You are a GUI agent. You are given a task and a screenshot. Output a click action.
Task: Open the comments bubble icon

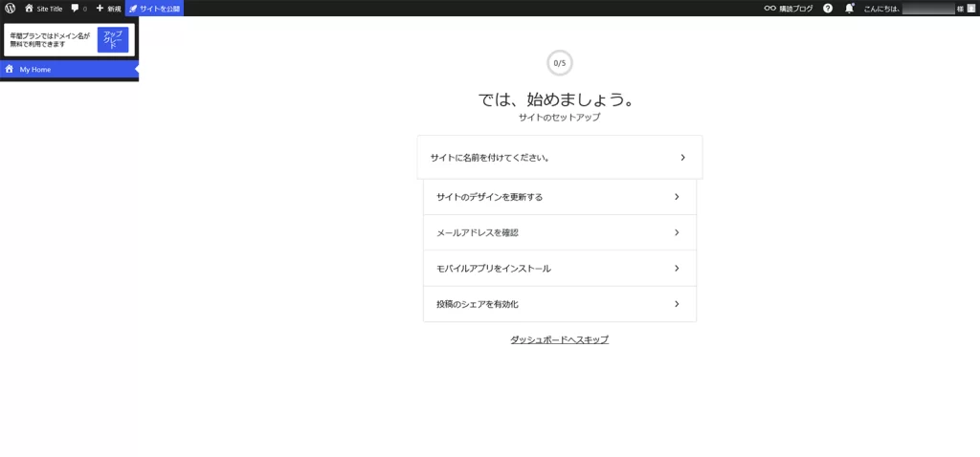pos(76,8)
